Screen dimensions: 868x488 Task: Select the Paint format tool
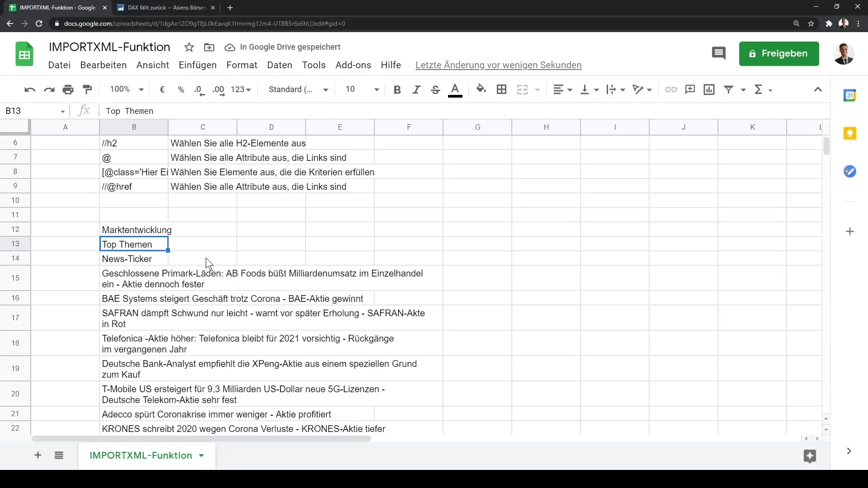pyautogui.click(x=88, y=89)
